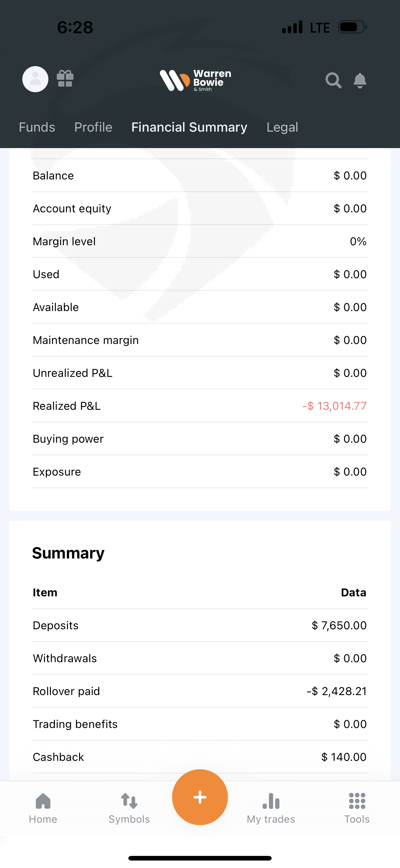Viewport: 400px width, 868px height.
Task: Select the Financial Summary tab
Action: pyautogui.click(x=189, y=127)
